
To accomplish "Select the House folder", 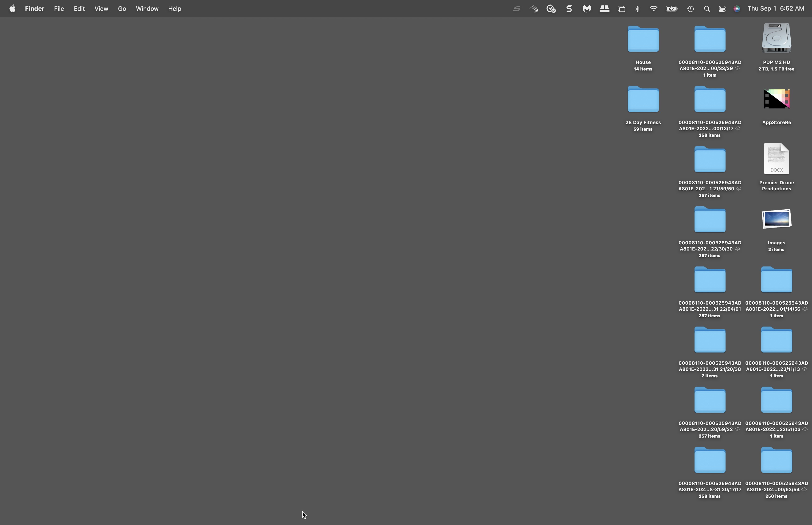I will click(643, 39).
